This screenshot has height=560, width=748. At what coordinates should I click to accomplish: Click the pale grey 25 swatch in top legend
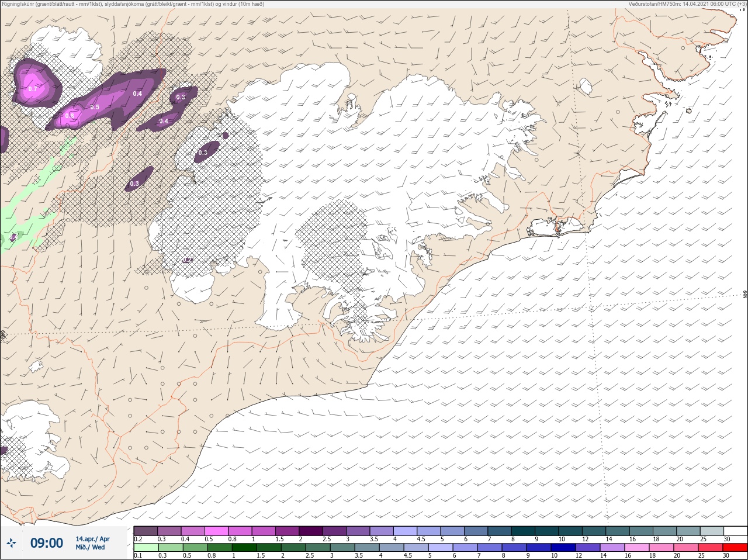[712, 531]
